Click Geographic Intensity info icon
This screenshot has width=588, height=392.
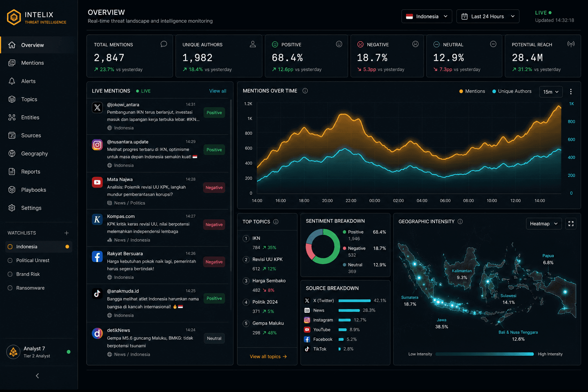(460, 221)
